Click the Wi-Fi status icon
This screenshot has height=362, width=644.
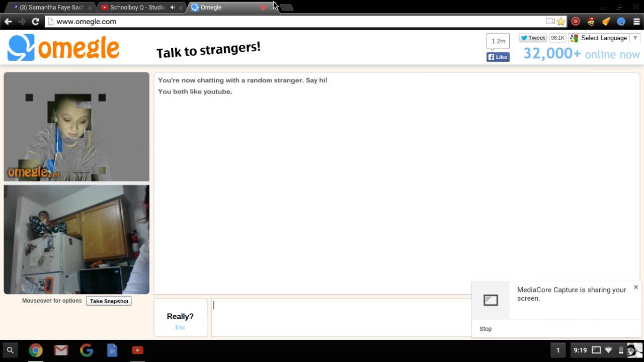[608, 350]
